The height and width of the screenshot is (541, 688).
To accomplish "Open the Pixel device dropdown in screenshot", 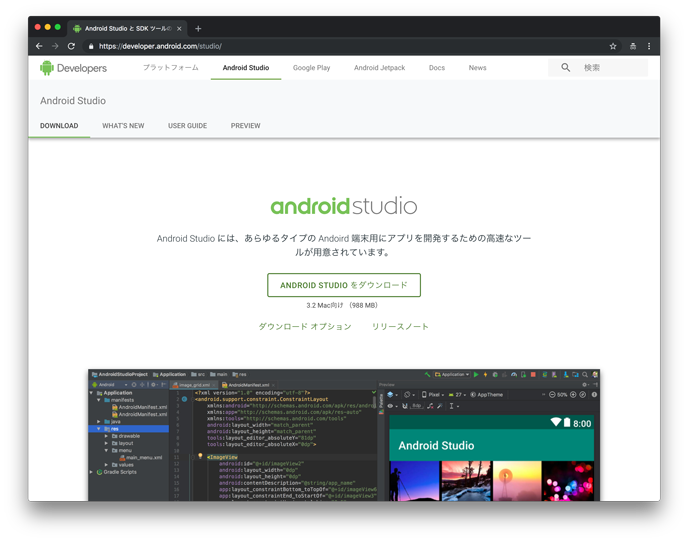I will point(433,394).
